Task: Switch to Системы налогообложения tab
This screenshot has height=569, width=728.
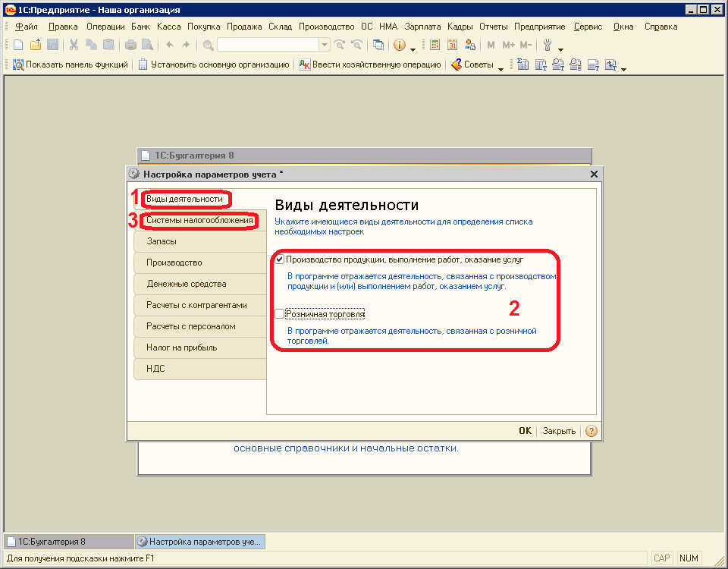Action: (199, 220)
